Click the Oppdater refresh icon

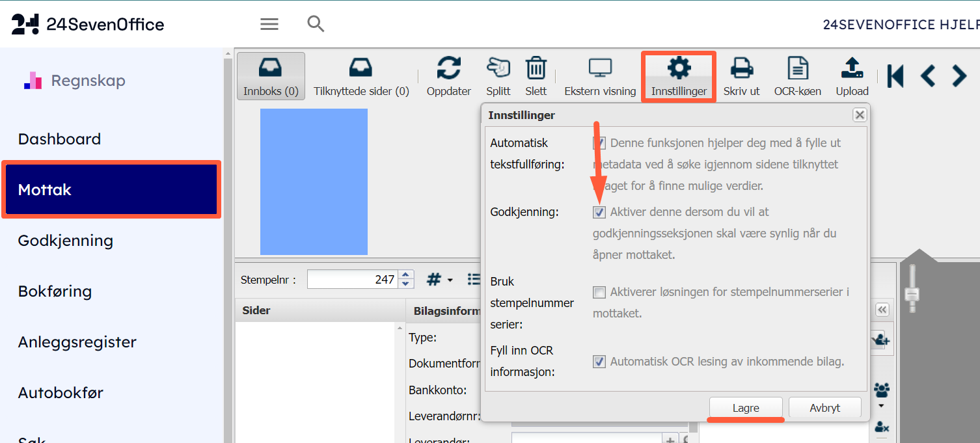tap(448, 68)
